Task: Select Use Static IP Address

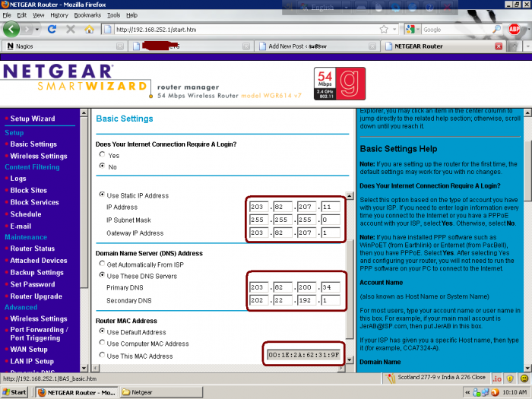Action: coord(102,195)
